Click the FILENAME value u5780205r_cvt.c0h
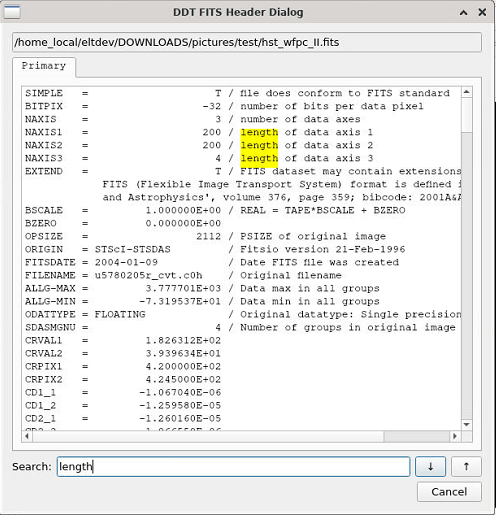The image size is (496, 515). click(149, 275)
